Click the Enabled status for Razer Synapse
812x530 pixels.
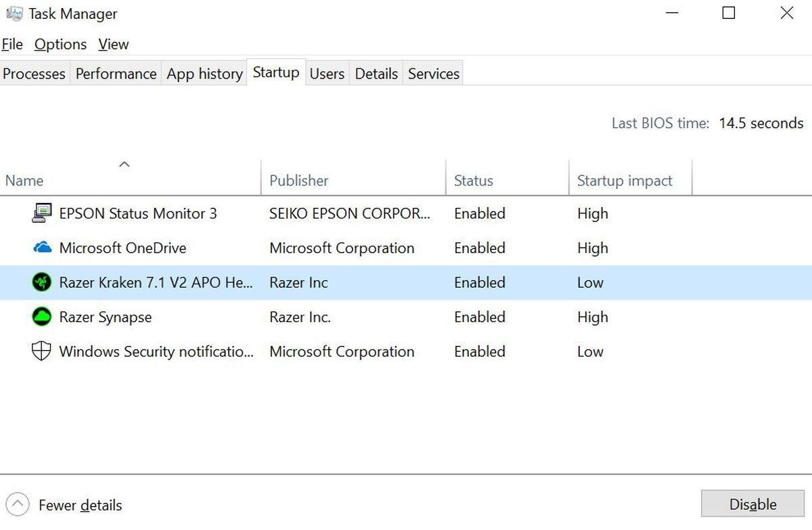[480, 317]
